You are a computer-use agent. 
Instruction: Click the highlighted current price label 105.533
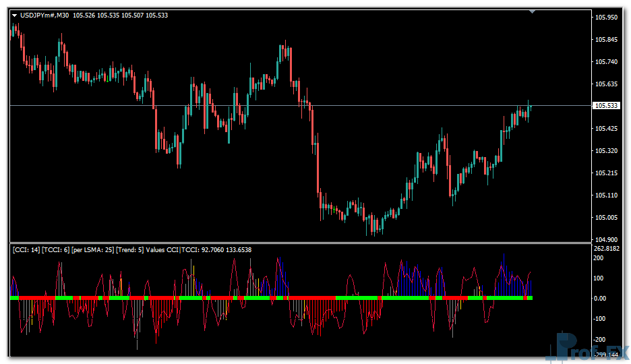607,106
